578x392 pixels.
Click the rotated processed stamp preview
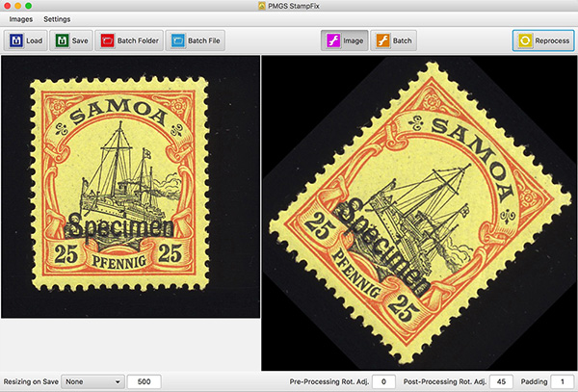(x=419, y=213)
